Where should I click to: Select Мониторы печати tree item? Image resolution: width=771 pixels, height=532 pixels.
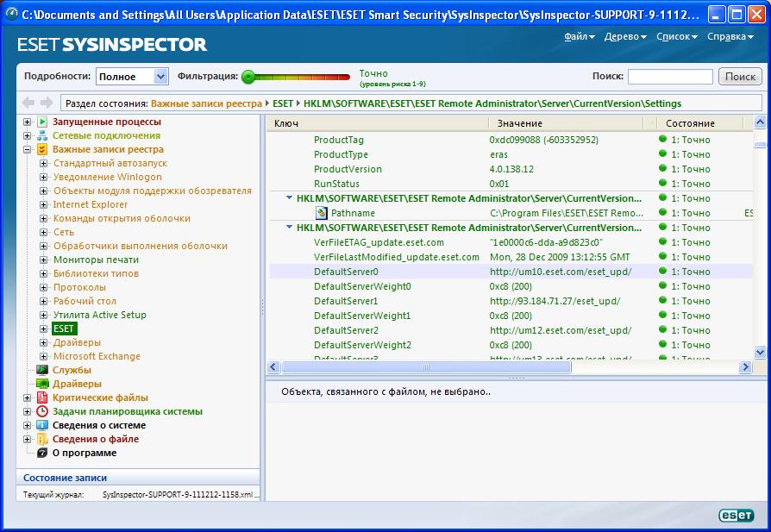[x=96, y=260]
